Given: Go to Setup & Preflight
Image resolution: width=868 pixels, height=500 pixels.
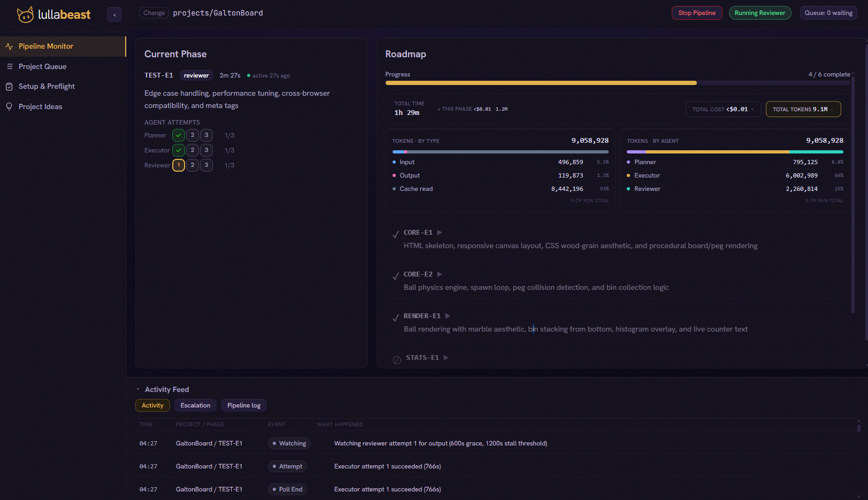Looking at the screenshot, I should pyautogui.click(x=63, y=87).
